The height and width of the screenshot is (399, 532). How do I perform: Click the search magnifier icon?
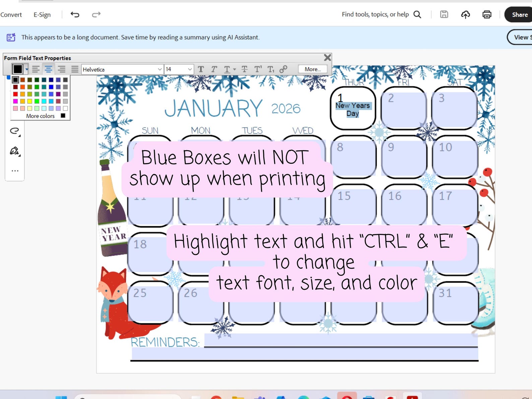tap(417, 14)
